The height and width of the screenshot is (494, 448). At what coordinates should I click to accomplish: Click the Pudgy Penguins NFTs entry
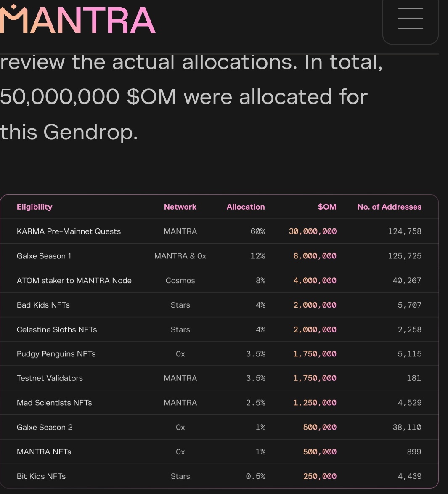pyautogui.click(x=56, y=354)
